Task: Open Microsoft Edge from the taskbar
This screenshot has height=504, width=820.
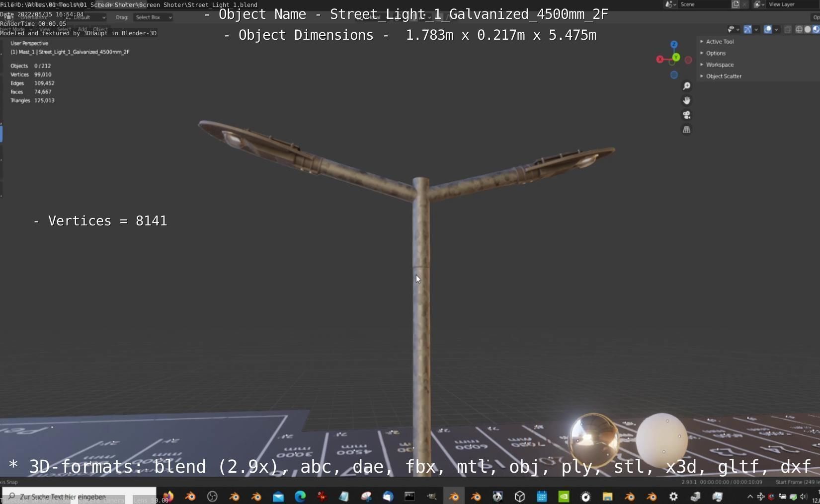Action: tap(300, 496)
